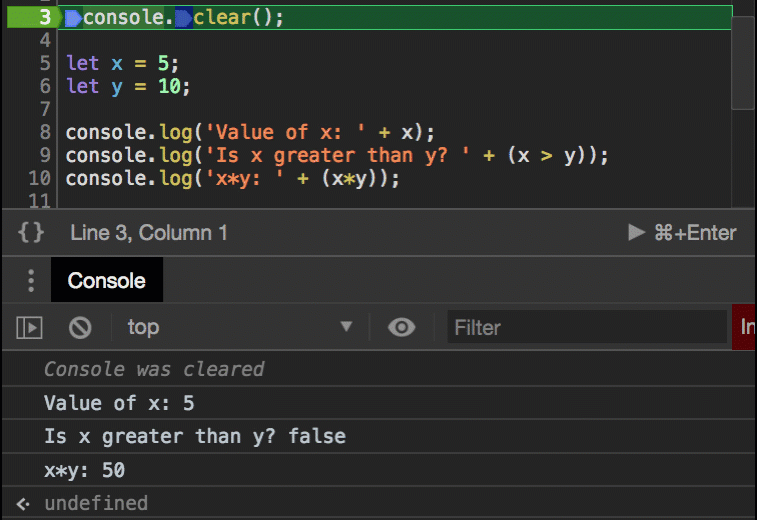757x520 pixels.
Task: Click the dropdown arrow beside top
Action: tap(346, 327)
